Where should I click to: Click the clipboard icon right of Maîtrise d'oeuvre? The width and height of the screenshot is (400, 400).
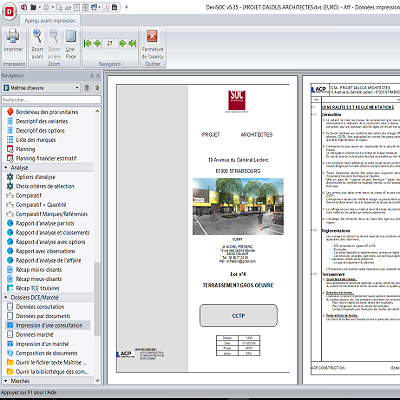[x=97, y=88]
